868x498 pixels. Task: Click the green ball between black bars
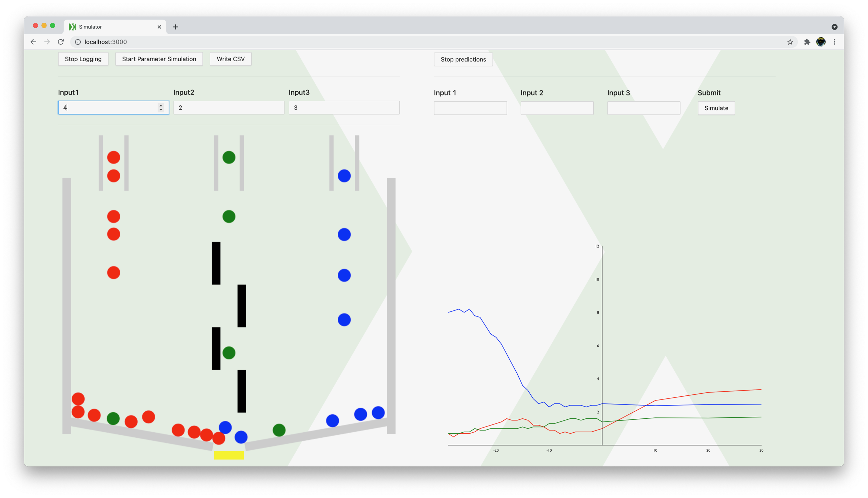click(x=229, y=353)
